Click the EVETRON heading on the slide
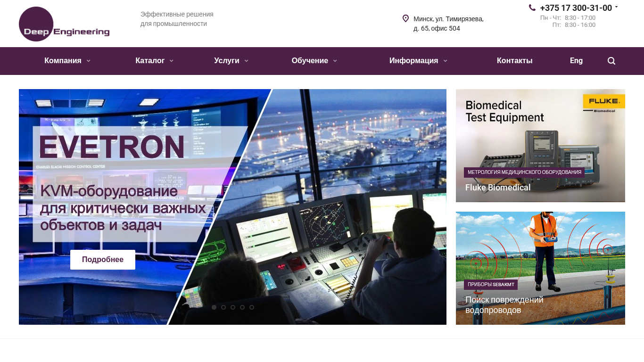The height and width of the screenshot is (362, 644). [x=112, y=147]
